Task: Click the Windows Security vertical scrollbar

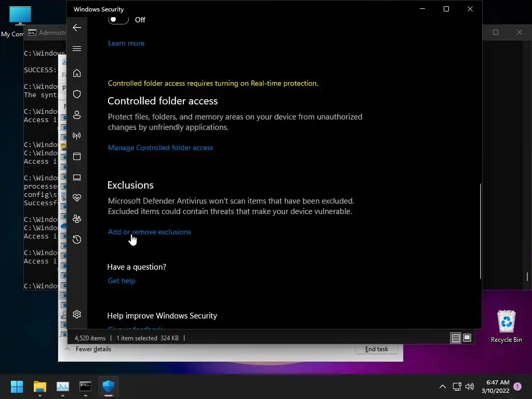Action: click(480, 231)
